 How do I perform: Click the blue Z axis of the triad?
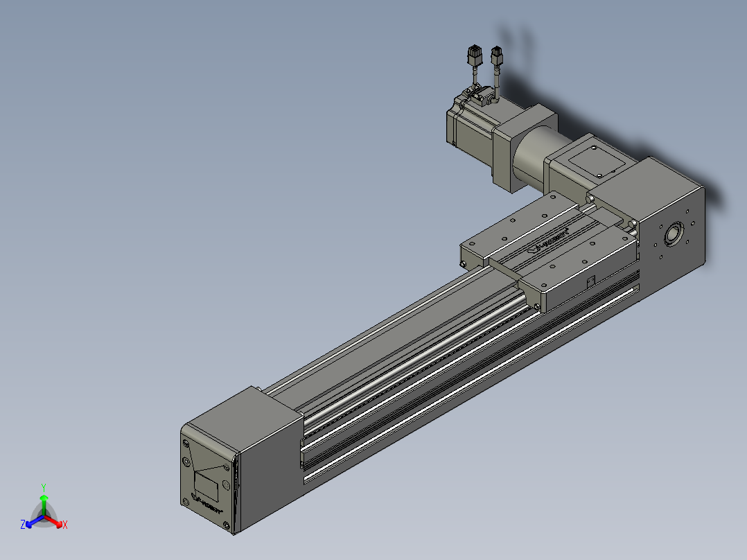tap(34, 521)
